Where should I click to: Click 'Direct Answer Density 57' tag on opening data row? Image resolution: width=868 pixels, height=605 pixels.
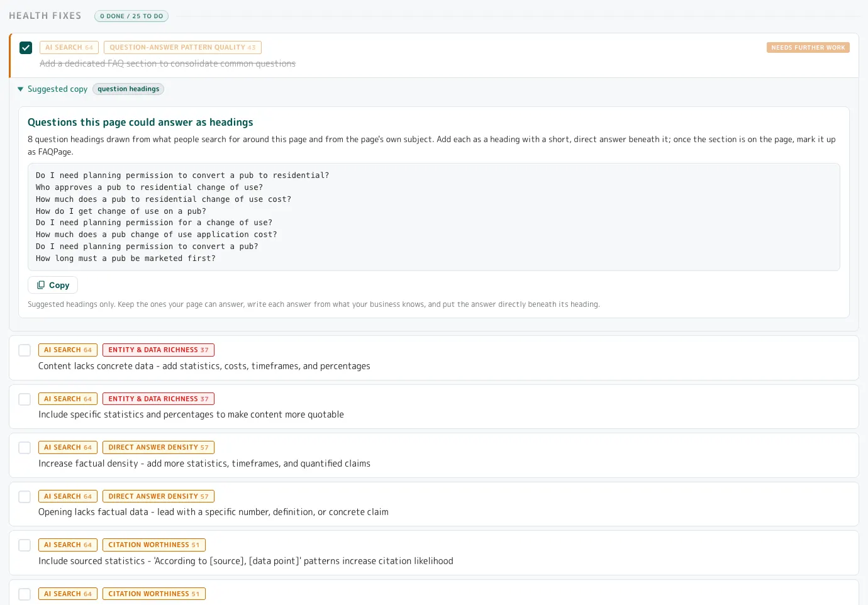pos(159,496)
